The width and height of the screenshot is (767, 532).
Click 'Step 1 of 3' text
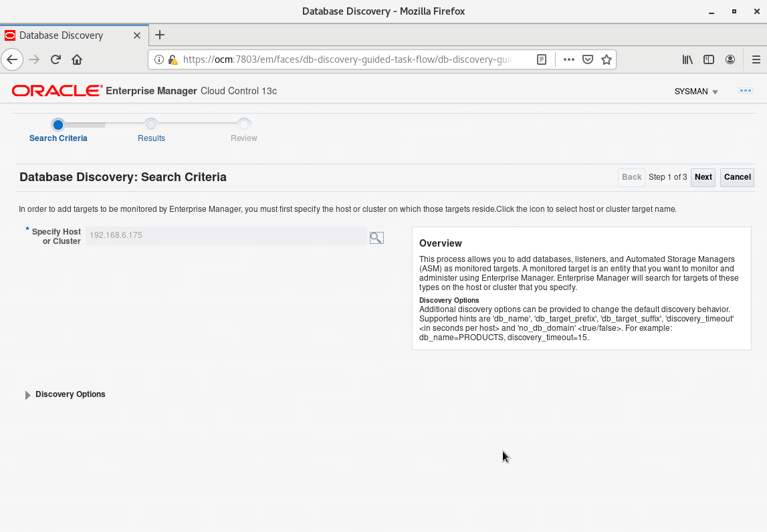point(668,177)
